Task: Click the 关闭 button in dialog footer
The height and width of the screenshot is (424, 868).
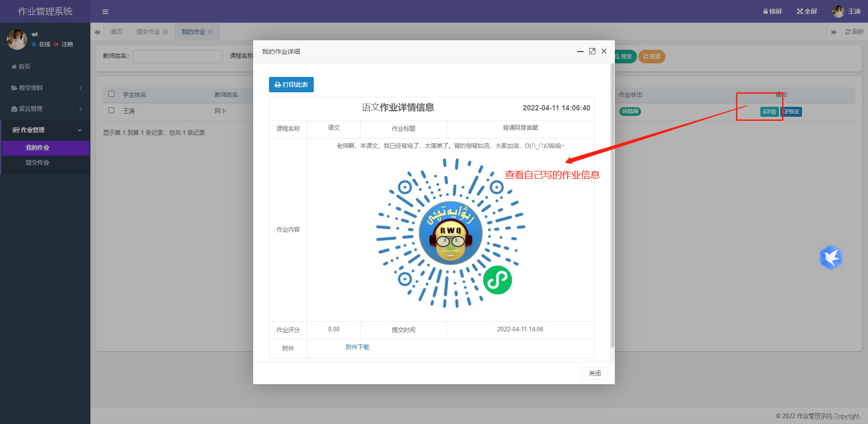Action: [595, 373]
